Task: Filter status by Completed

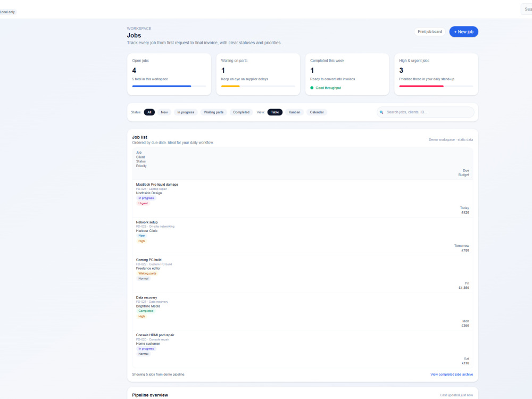Action: click(x=241, y=112)
